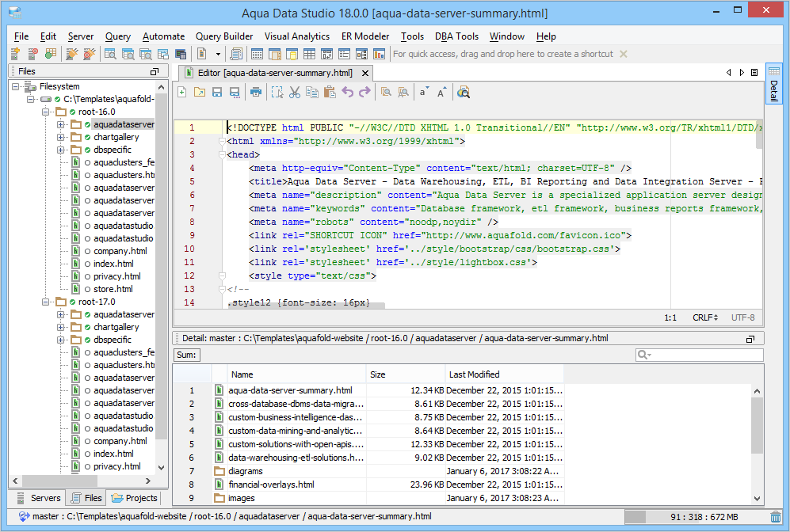Open the Query Builder menu
This screenshot has width=790, height=532.
[x=224, y=36]
